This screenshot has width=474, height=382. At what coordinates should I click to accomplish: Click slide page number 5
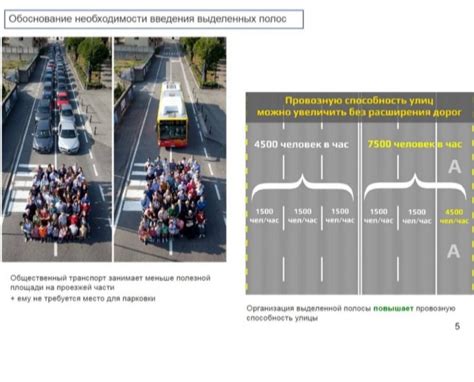pos(457,326)
